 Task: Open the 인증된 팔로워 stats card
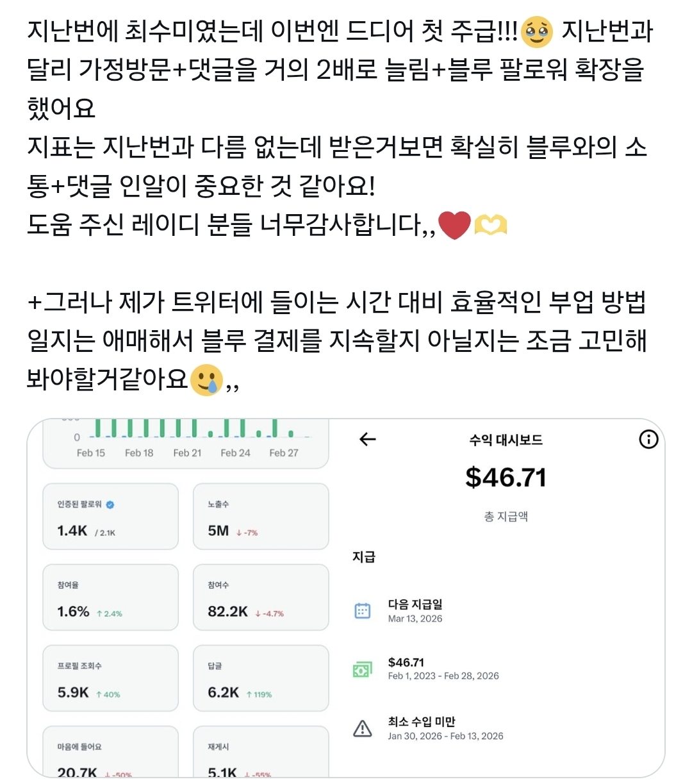click(110, 517)
